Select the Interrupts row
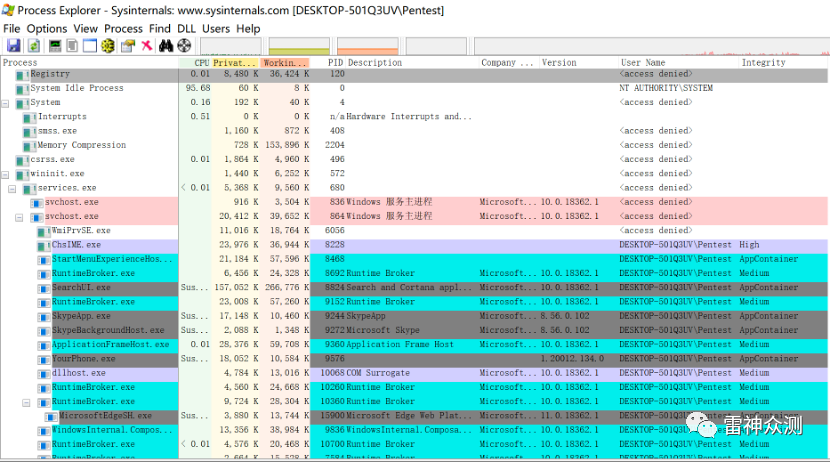Screen dimensions: 830x462 pos(414,117)
